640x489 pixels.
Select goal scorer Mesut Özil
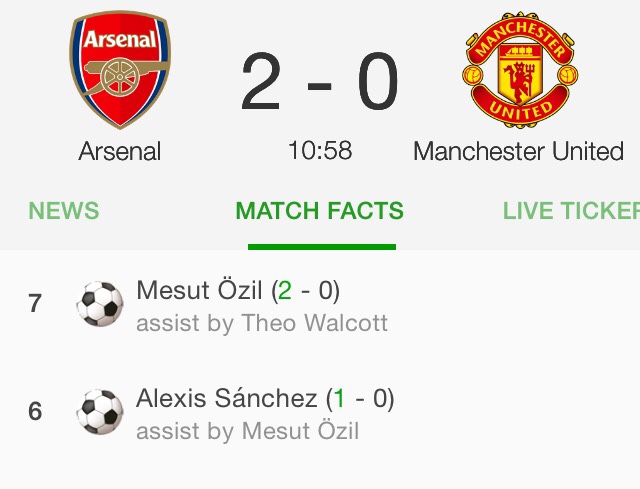(201, 291)
